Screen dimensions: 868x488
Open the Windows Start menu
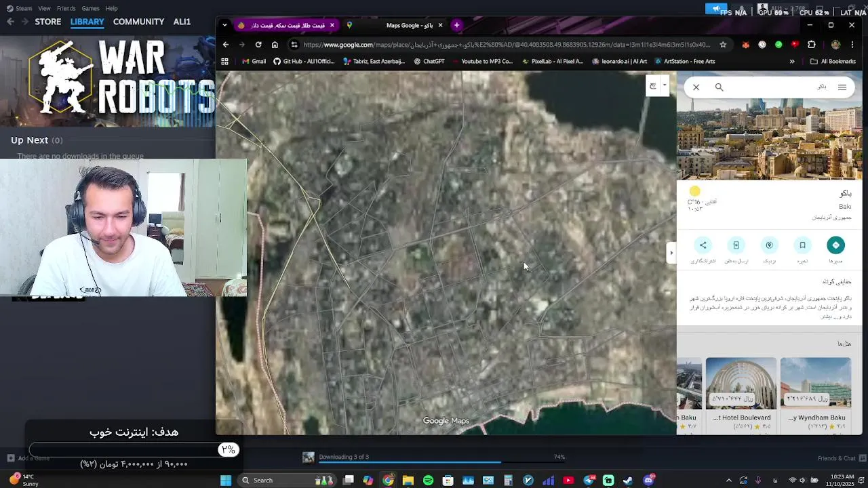(x=226, y=481)
